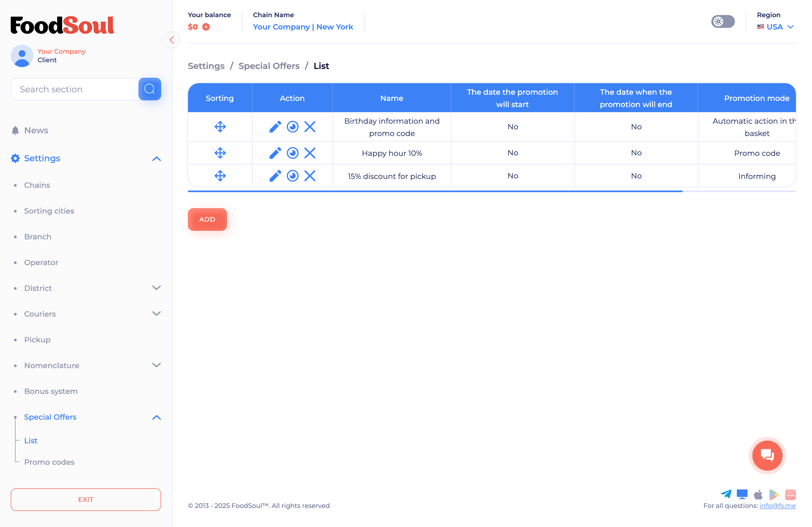812x527 pixels.
Task: Click the table's horizontal scrollbar
Action: point(435,191)
